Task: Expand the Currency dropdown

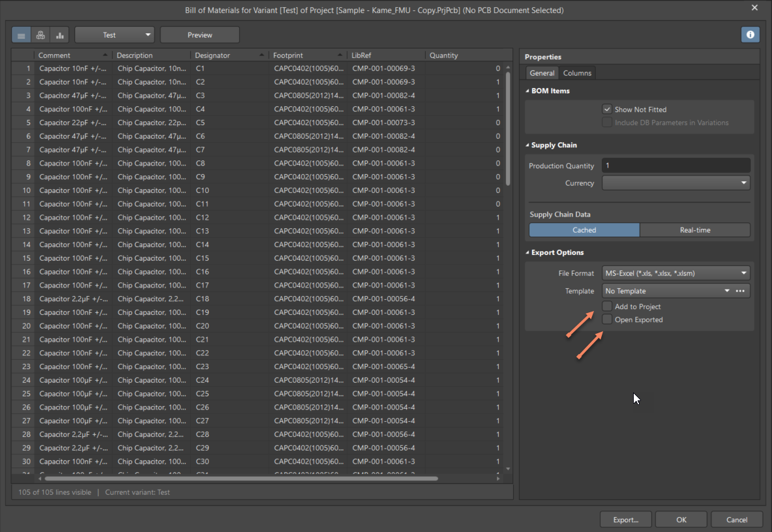Action: [675, 183]
